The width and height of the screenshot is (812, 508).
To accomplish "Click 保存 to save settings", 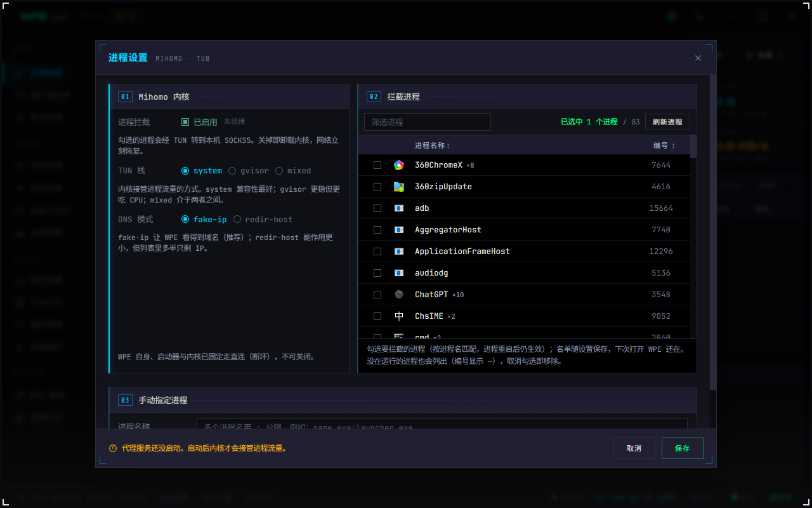I will point(683,448).
